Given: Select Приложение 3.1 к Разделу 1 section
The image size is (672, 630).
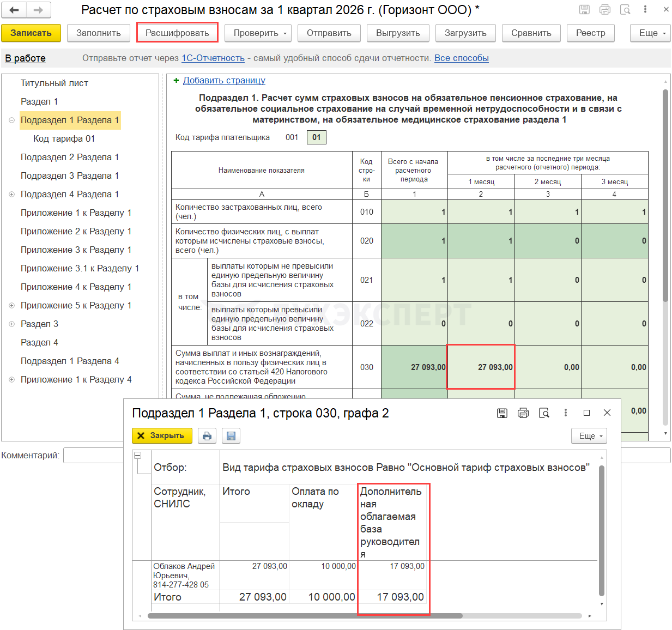Looking at the screenshot, I should (x=80, y=269).
